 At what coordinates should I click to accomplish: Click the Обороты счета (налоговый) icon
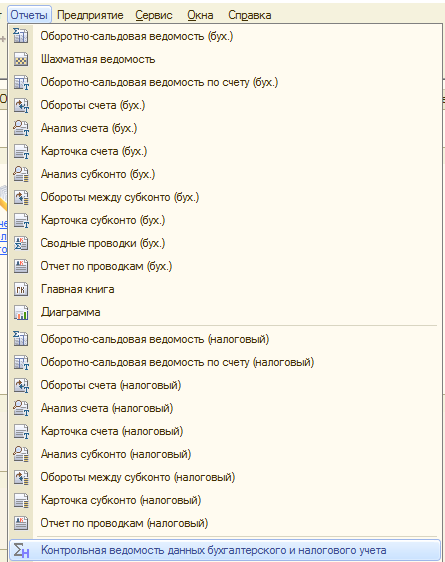tap(21, 385)
